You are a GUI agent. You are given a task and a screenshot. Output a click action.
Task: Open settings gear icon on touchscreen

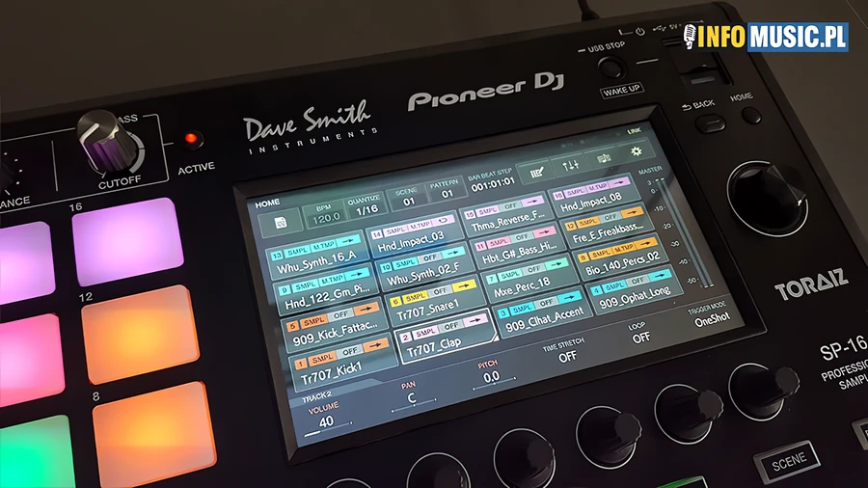pyautogui.click(x=637, y=151)
